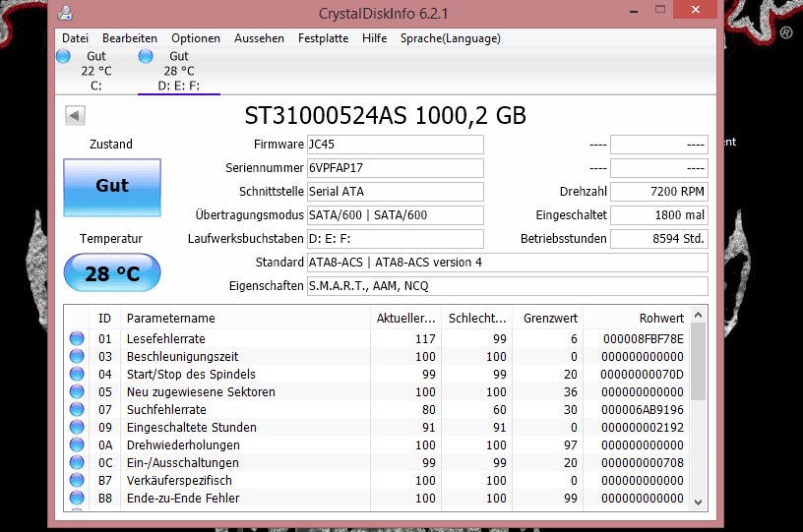Click raw value 000008FBF78E

[644, 338]
